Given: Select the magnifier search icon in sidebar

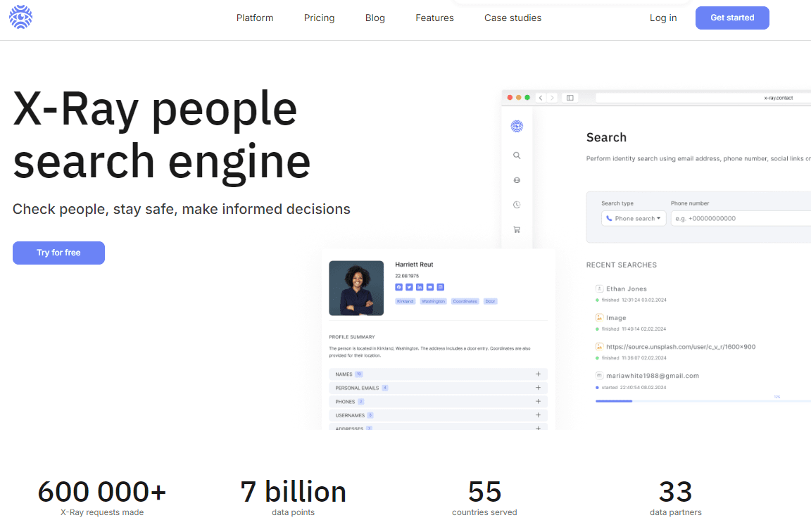Looking at the screenshot, I should pos(517,156).
